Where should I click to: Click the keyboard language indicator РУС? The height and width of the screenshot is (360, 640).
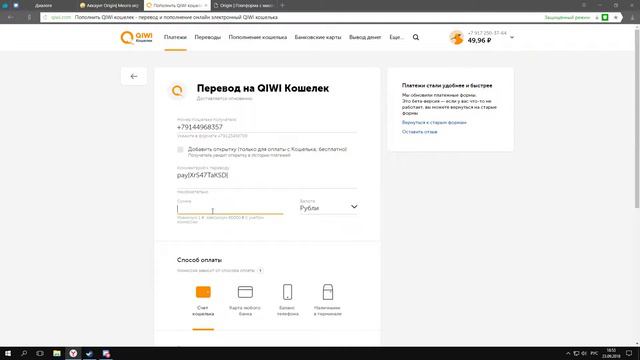coord(594,353)
